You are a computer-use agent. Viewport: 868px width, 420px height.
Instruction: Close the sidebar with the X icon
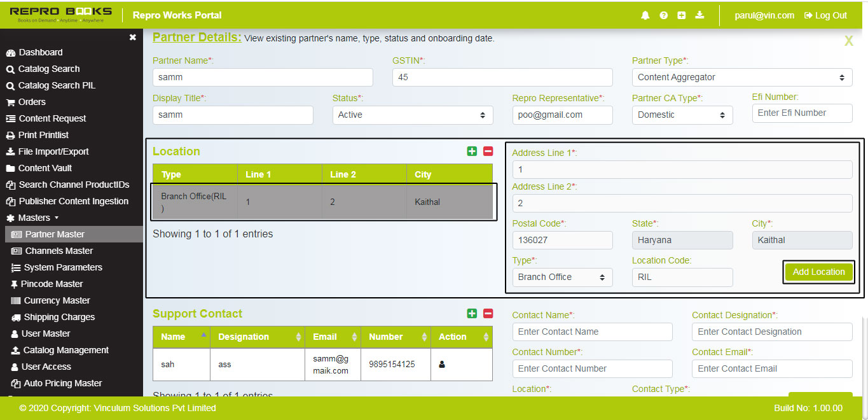click(x=132, y=38)
